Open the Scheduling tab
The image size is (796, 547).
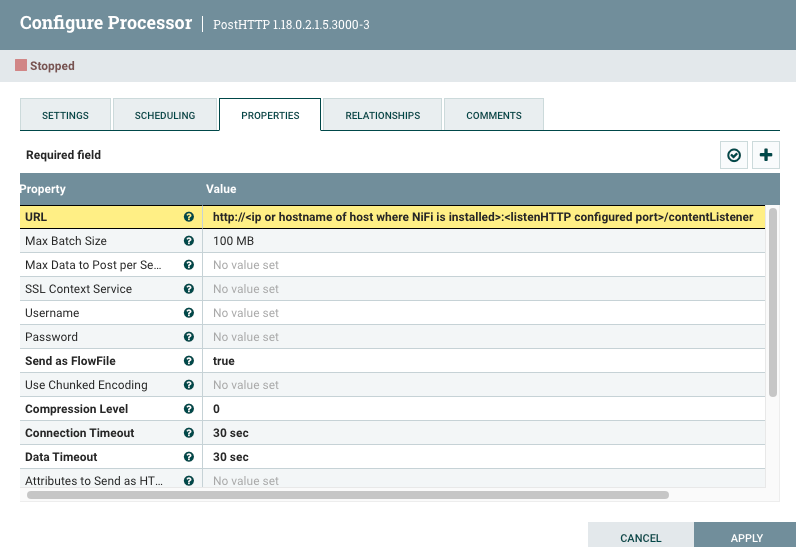tap(165, 115)
